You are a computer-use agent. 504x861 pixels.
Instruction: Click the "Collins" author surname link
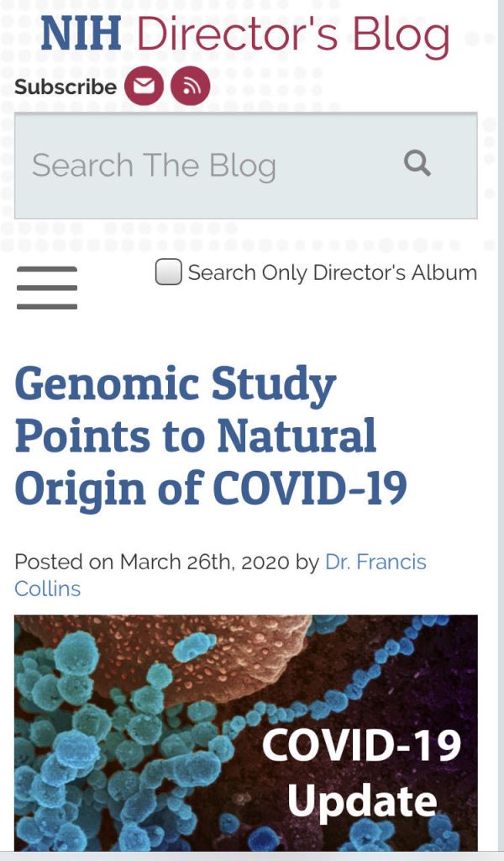point(48,588)
